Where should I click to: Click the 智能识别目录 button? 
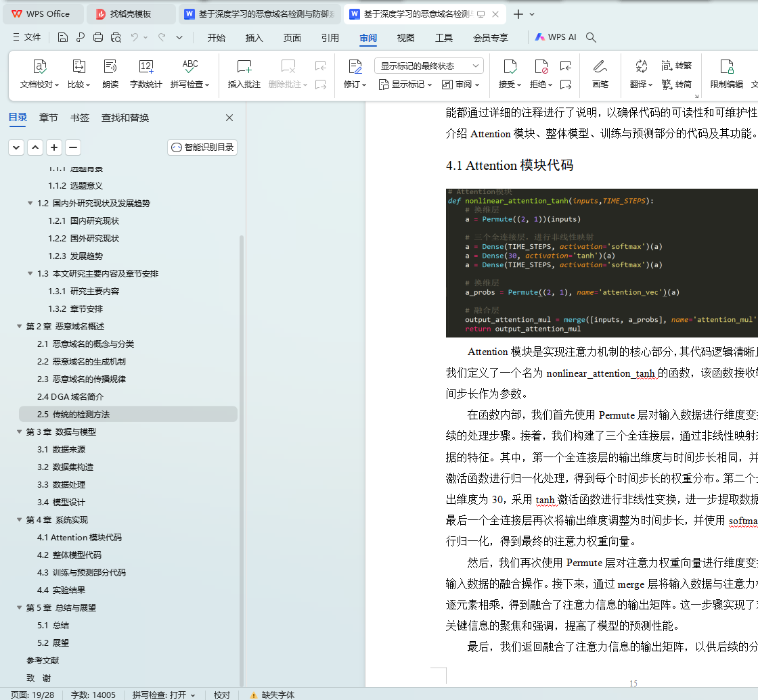click(202, 147)
